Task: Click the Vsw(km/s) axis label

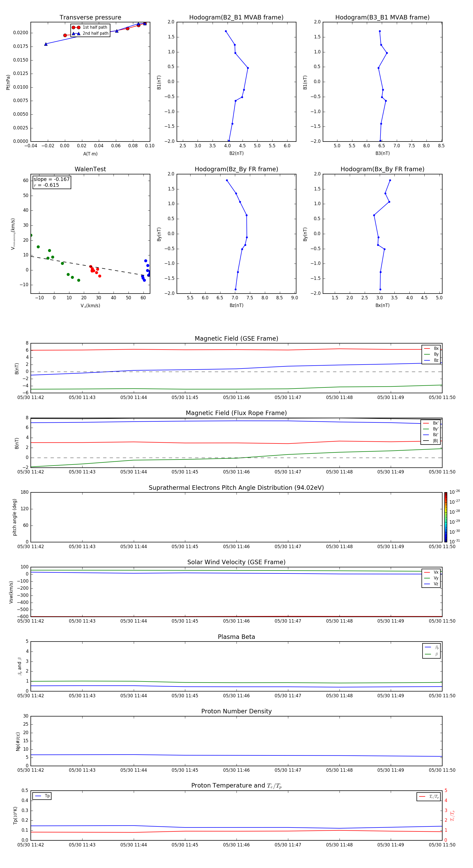Action: [11, 592]
